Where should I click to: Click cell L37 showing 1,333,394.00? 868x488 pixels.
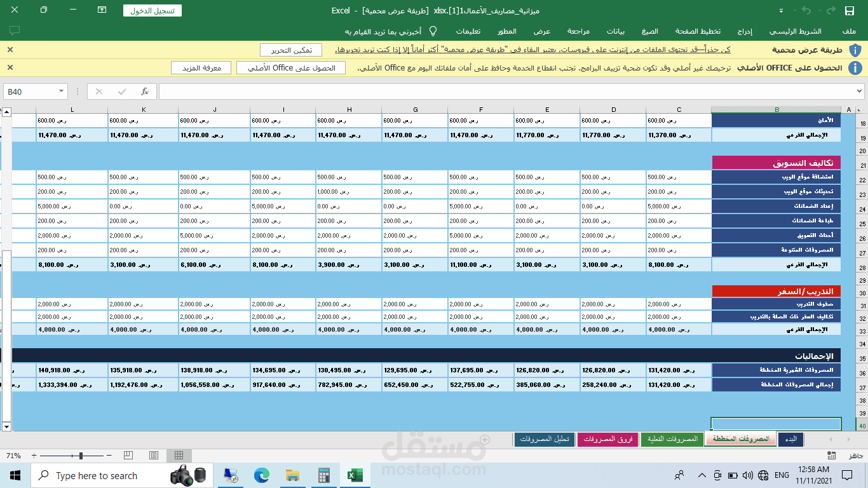(72, 384)
